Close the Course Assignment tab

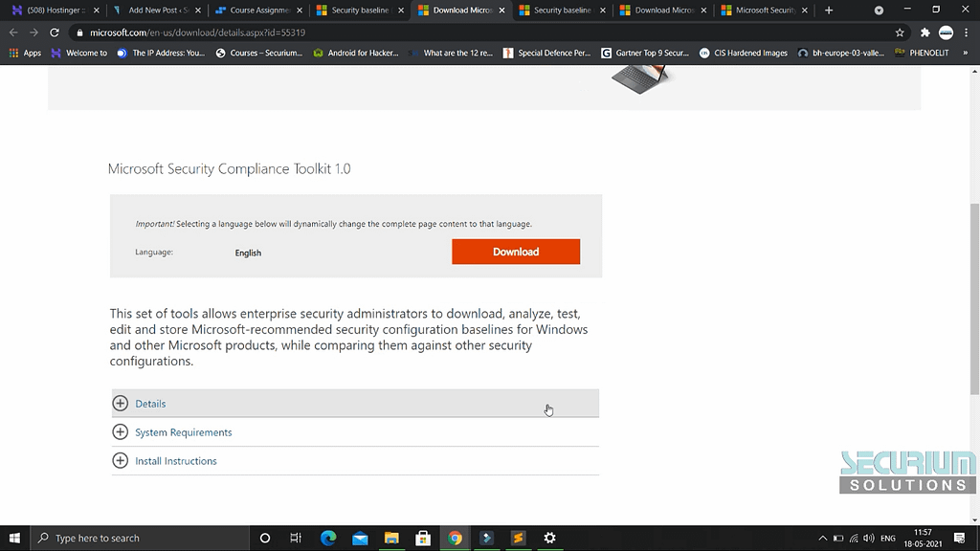(300, 10)
